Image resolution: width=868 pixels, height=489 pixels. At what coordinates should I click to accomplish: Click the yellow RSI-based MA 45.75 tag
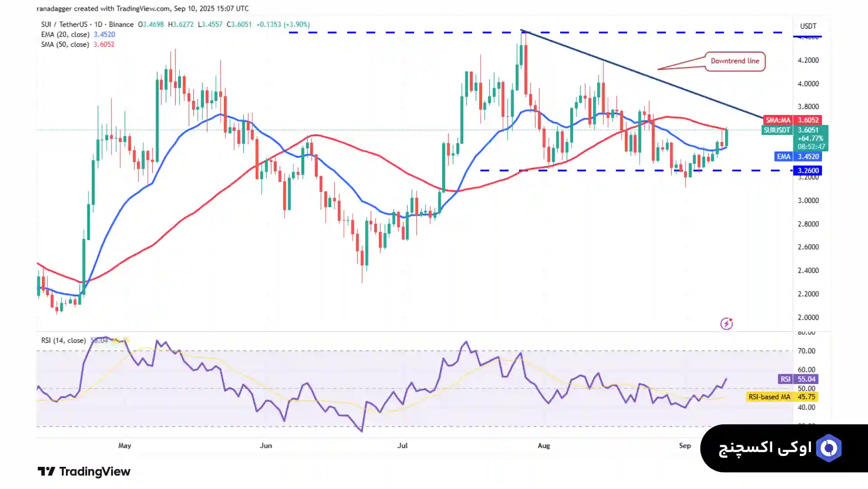coord(782,397)
